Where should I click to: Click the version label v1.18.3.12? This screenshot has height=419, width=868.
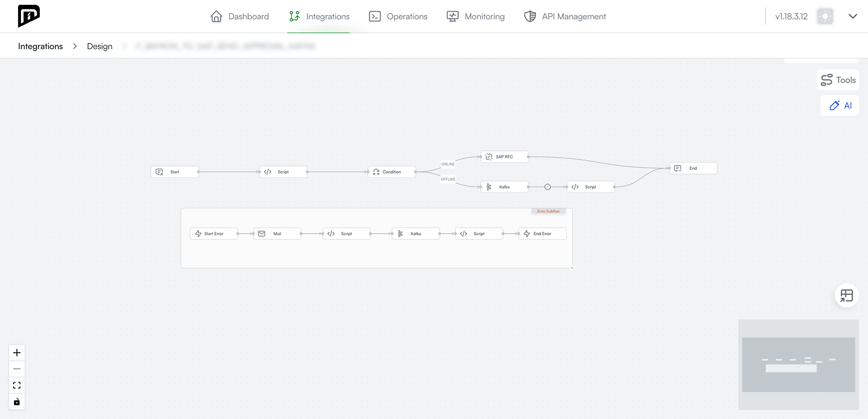tap(792, 17)
